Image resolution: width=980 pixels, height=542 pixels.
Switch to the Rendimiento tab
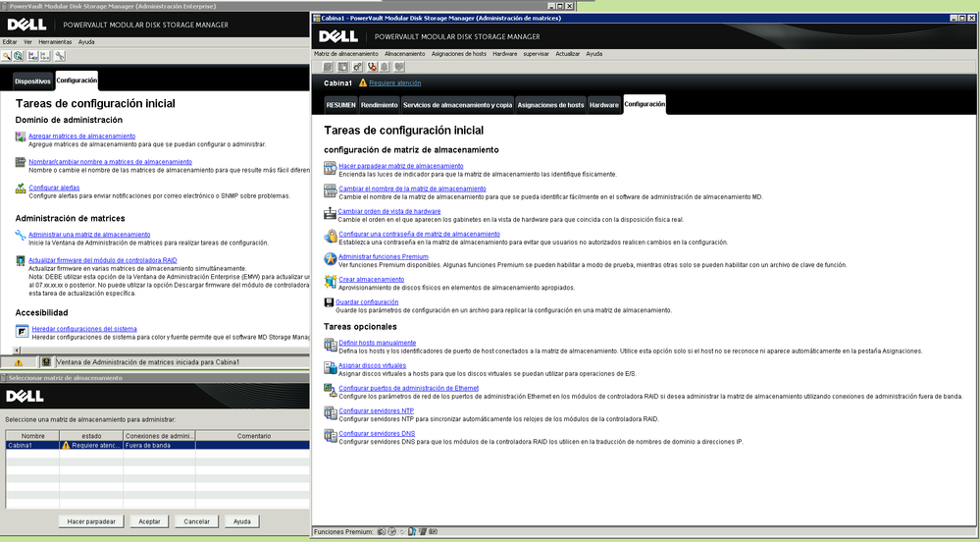(x=379, y=105)
